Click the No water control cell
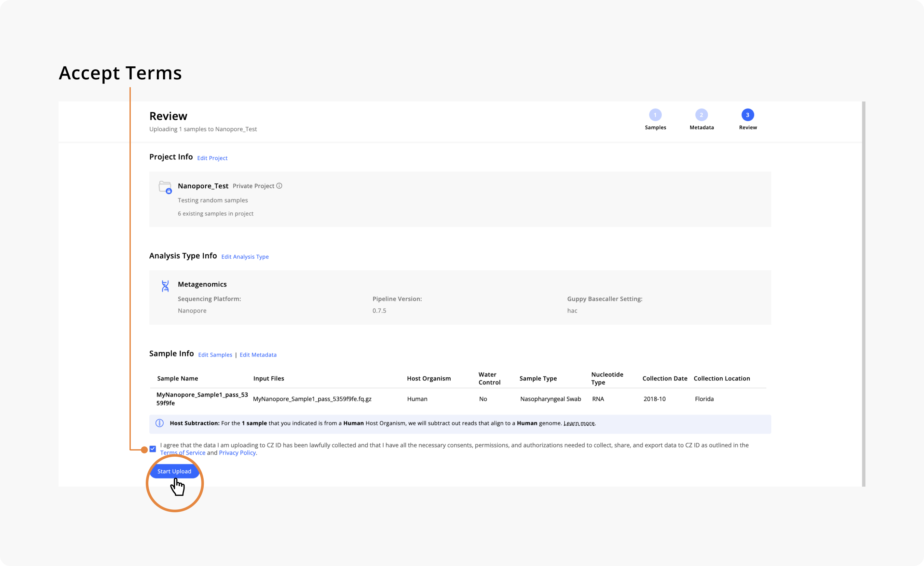 (x=483, y=399)
